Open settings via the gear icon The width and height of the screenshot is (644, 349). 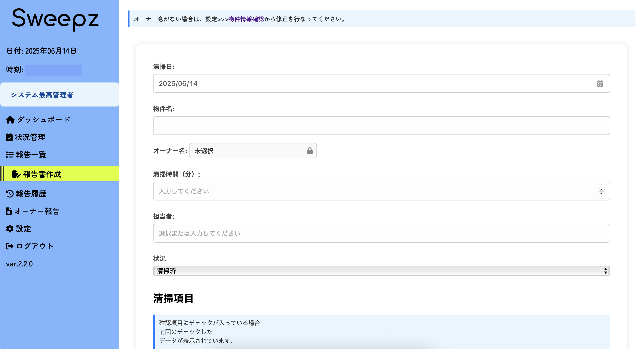click(10, 229)
